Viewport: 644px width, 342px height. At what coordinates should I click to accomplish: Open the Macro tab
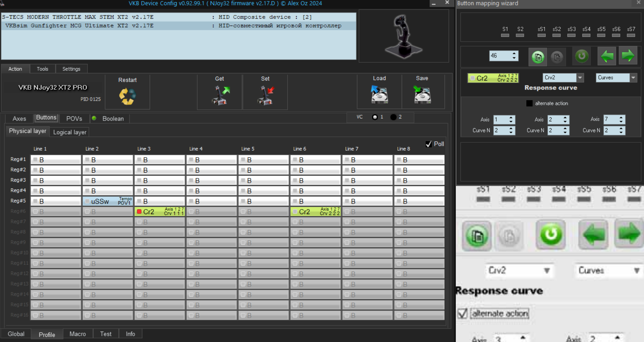click(x=78, y=334)
